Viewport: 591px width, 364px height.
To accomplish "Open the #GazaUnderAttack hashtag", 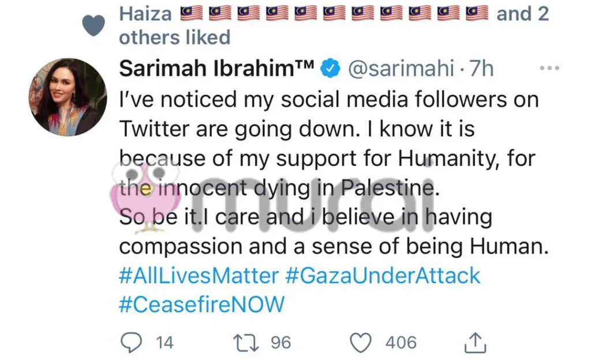I will [x=383, y=276].
